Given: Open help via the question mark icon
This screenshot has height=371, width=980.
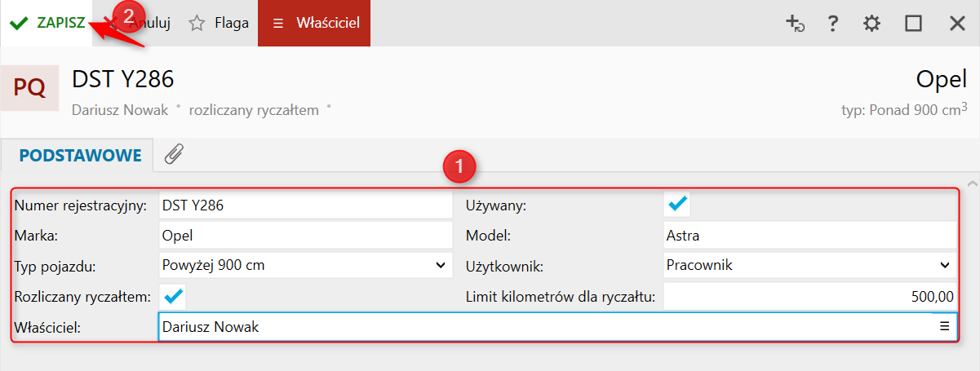Looking at the screenshot, I should [832, 24].
